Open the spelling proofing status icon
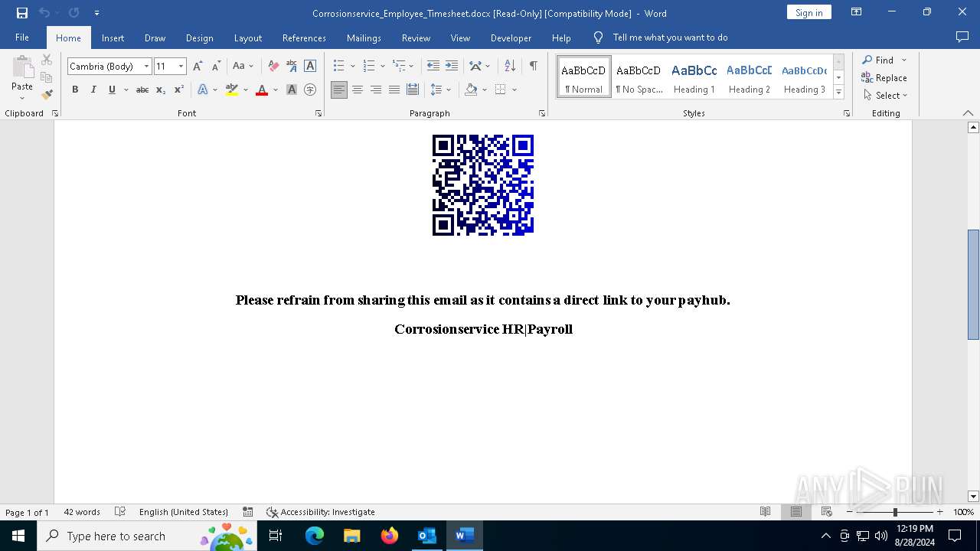 pyautogui.click(x=120, y=512)
